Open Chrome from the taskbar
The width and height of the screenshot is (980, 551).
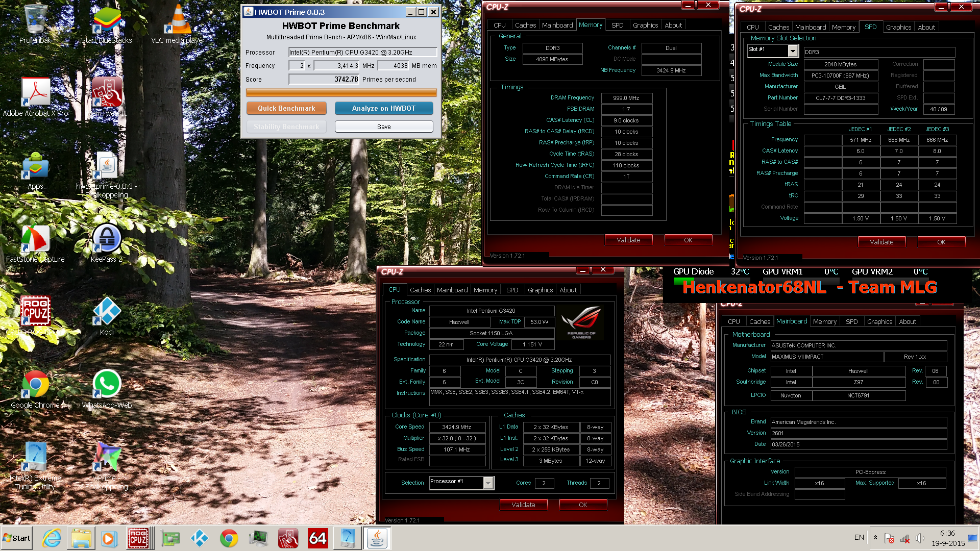click(229, 538)
